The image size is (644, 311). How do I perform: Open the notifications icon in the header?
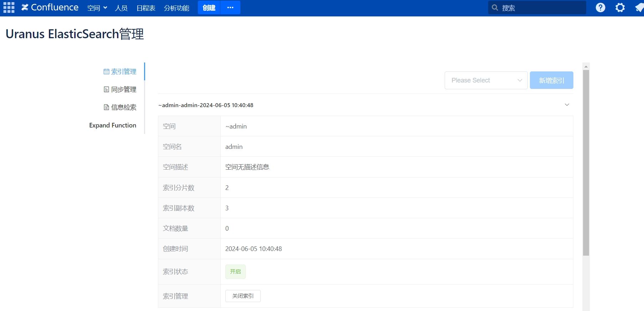(x=639, y=7)
